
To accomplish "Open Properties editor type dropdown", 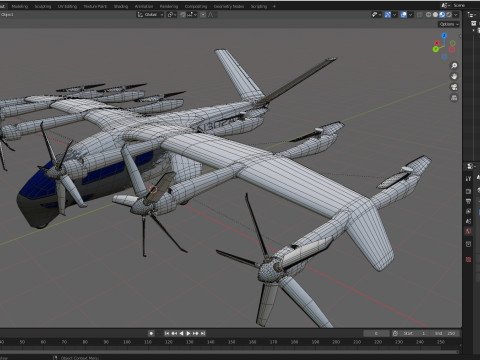I will pos(470,166).
